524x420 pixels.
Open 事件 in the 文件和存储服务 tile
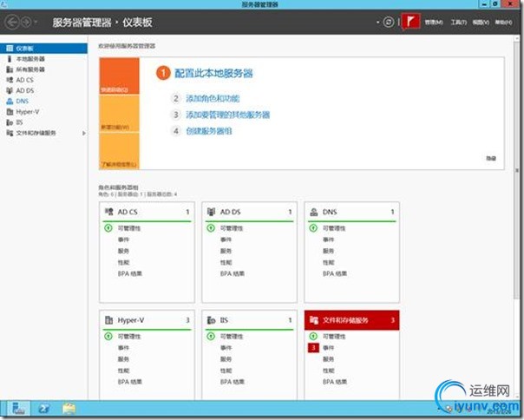(328, 348)
